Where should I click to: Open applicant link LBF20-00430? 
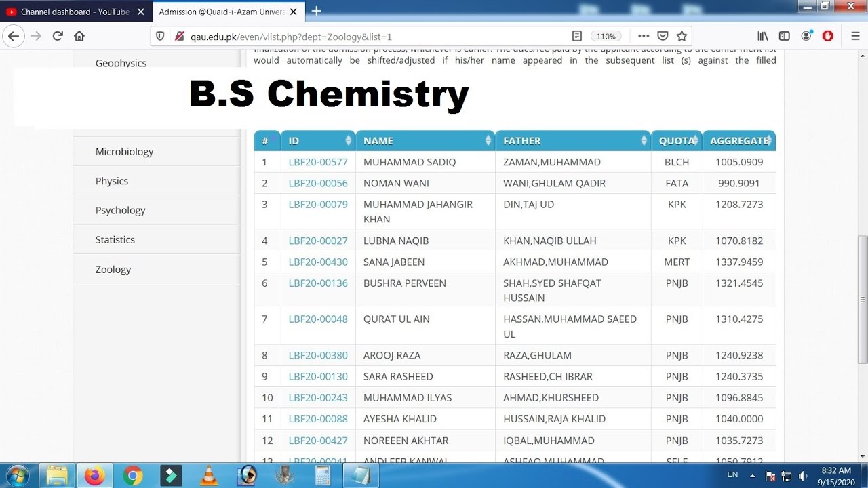click(x=318, y=262)
